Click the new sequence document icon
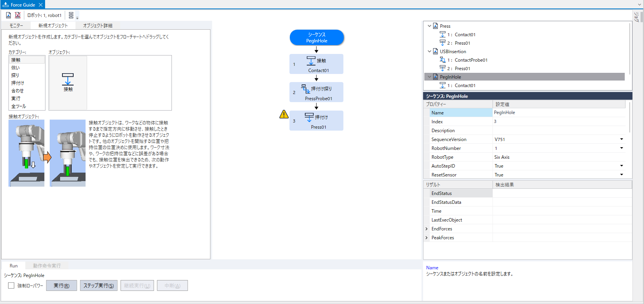This screenshot has width=644, height=304. click(8, 15)
